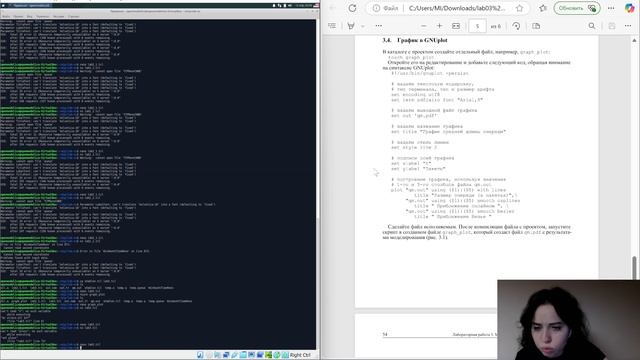Open Edge settings and more menu
The height and width of the screenshot is (360, 640).
611,8
